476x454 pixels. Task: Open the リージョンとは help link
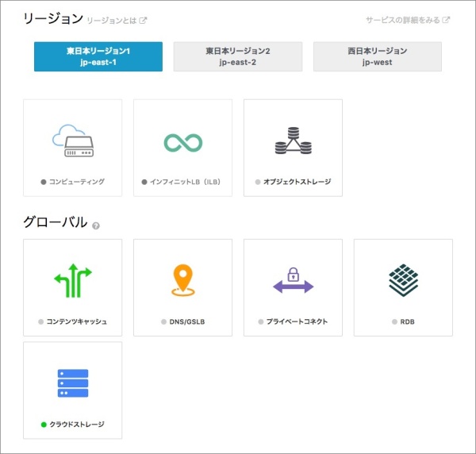[x=116, y=20]
